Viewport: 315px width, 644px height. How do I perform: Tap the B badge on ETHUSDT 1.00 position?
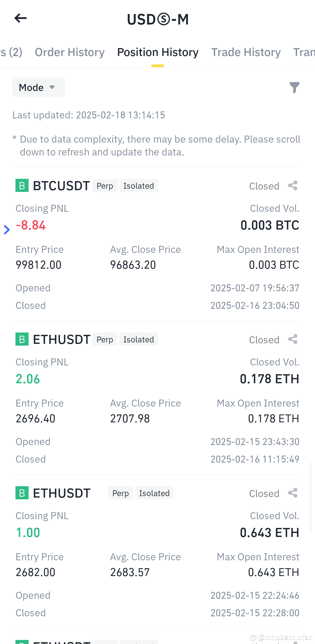[22, 493]
